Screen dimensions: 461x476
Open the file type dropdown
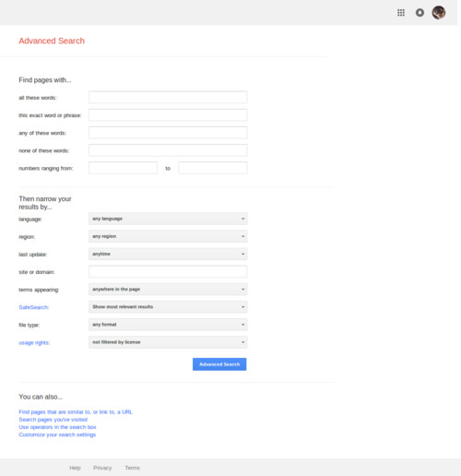click(168, 325)
